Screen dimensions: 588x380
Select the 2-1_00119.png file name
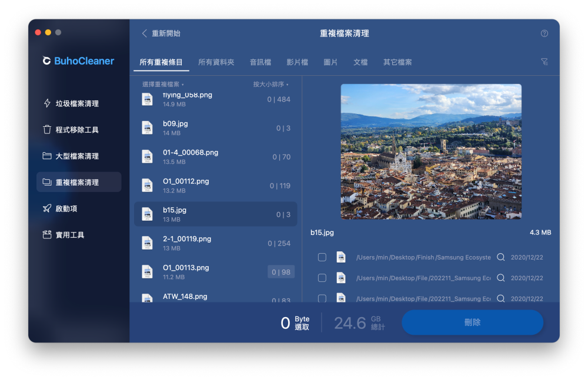click(187, 239)
